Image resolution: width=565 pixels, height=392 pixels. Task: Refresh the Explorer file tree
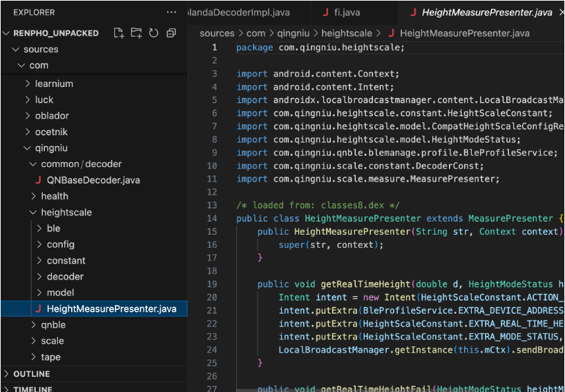(153, 33)
